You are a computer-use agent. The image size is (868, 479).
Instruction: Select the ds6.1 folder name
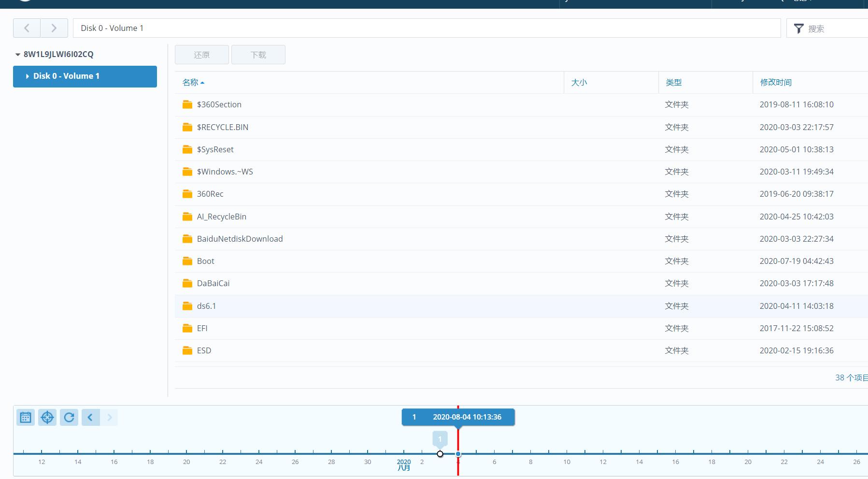(207, 306)
